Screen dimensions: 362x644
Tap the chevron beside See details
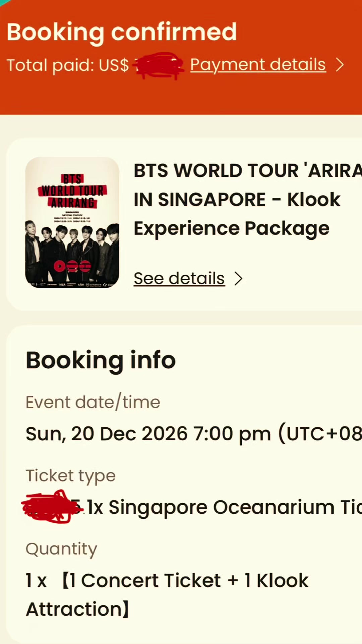(238, 278)
